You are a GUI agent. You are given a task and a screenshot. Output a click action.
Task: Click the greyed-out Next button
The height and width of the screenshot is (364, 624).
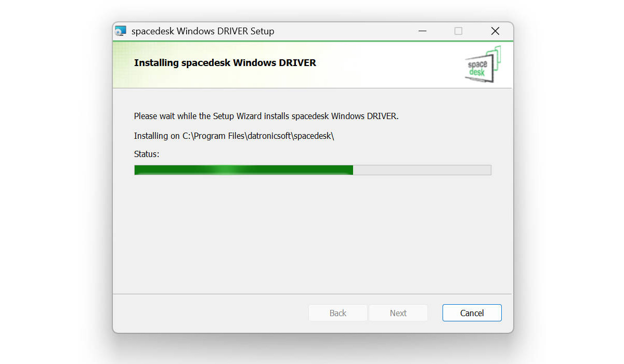[398, 313]
